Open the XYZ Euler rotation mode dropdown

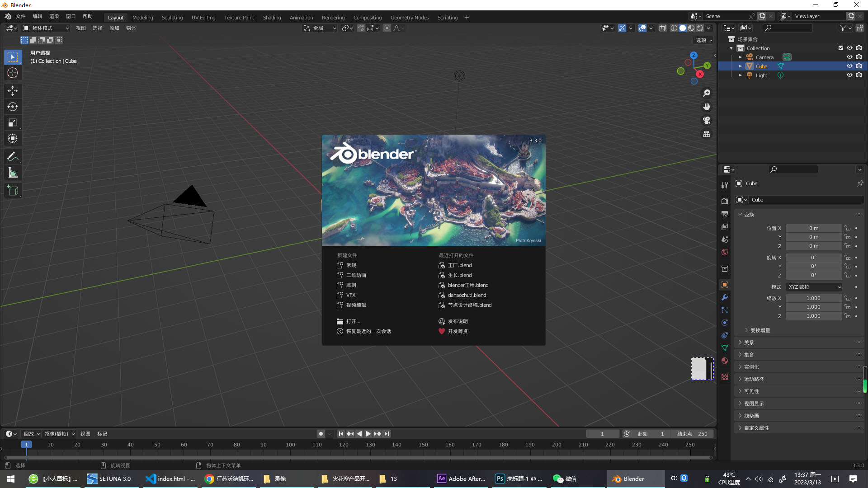(814, 287)
